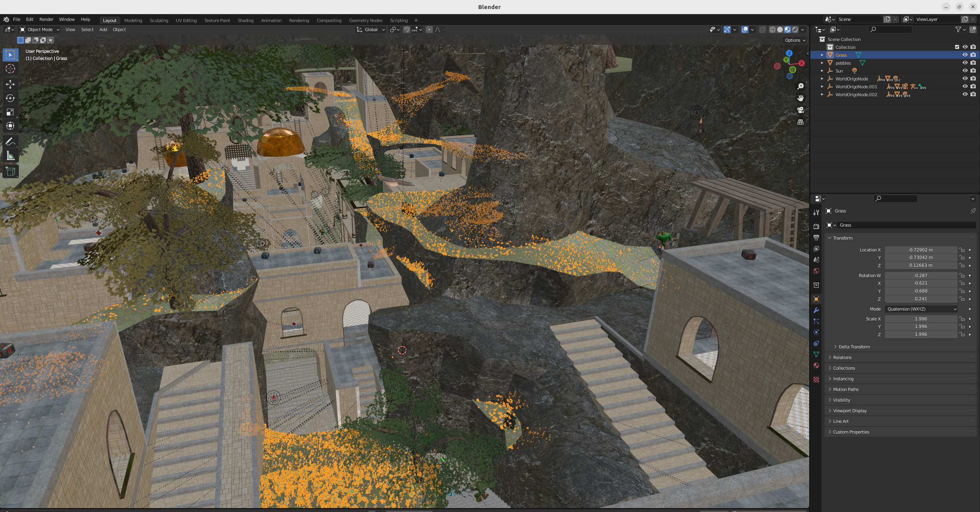Select the Add Cube tool
This screenshot has height=512, width=980.
[10, 171]
